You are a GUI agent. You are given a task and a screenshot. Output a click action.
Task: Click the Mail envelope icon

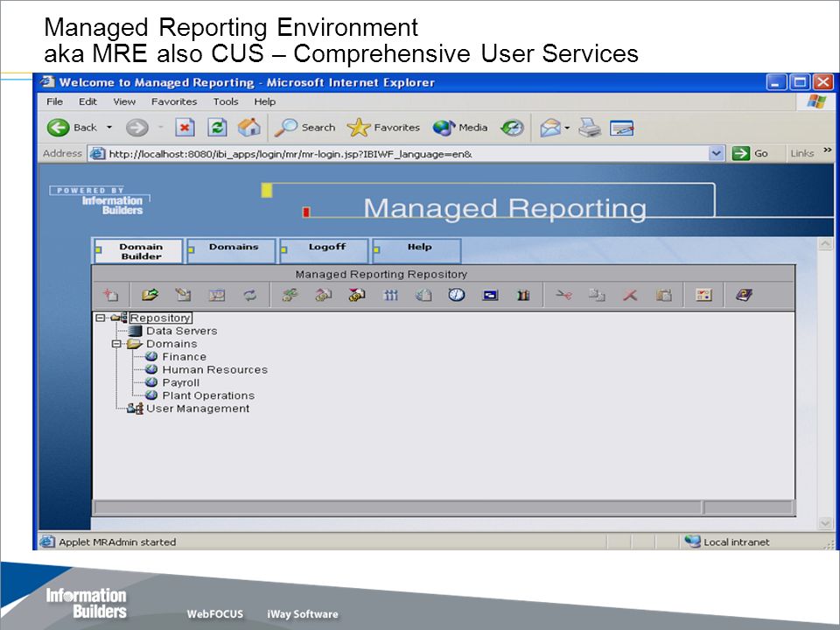click(550, 128)
